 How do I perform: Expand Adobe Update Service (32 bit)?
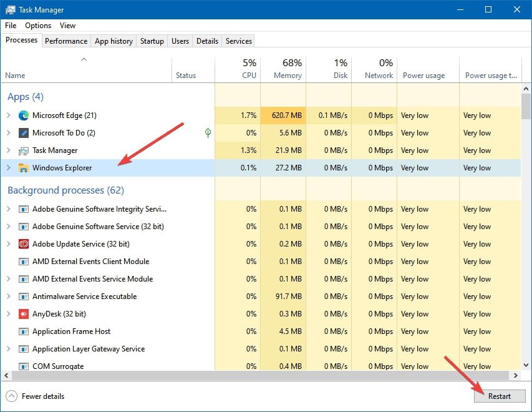click(9, 244)
